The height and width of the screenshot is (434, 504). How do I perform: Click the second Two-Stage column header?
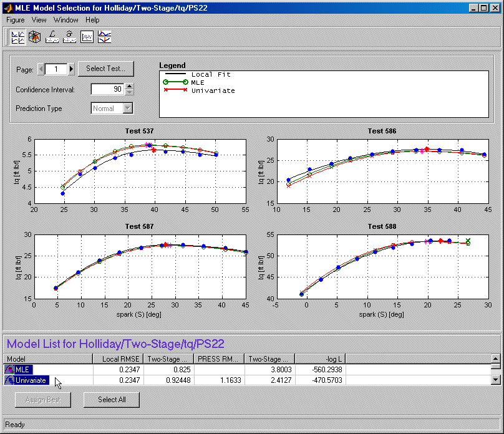click(269, 359)
